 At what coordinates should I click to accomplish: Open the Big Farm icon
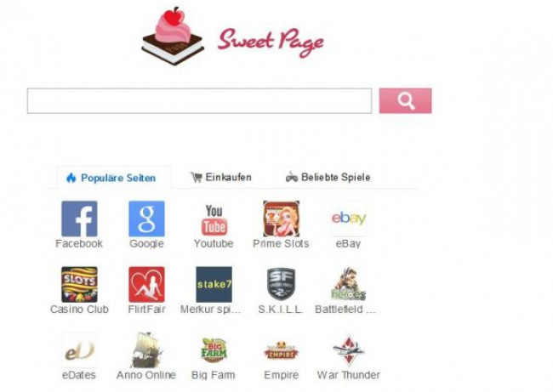(214, 350)
